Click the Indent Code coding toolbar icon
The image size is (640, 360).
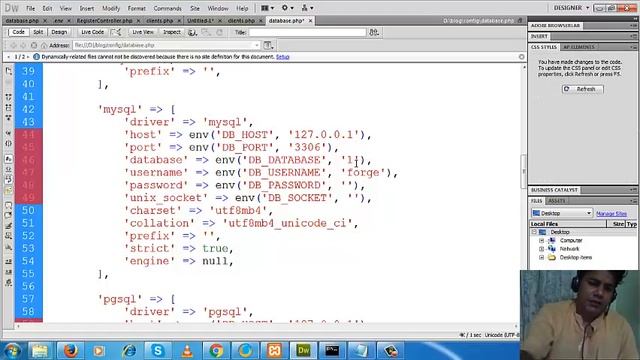9,261
